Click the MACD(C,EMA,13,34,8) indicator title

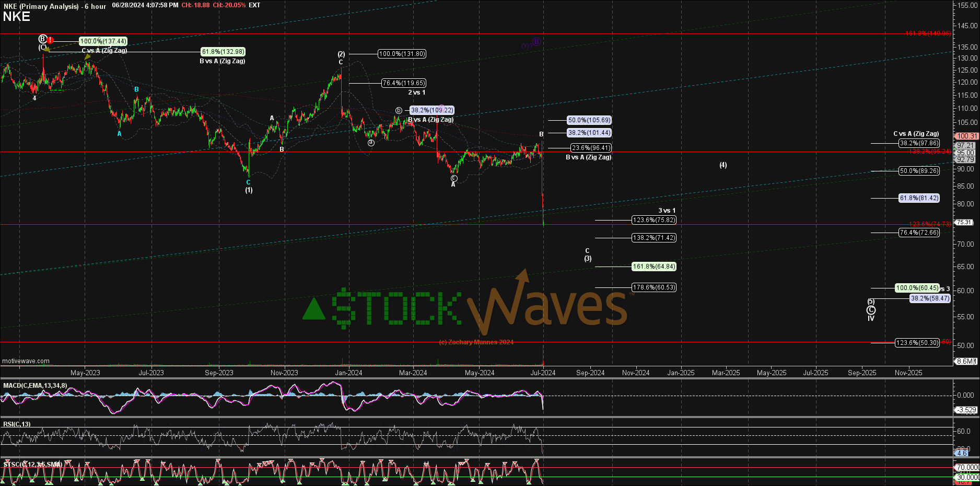(35, 386)
